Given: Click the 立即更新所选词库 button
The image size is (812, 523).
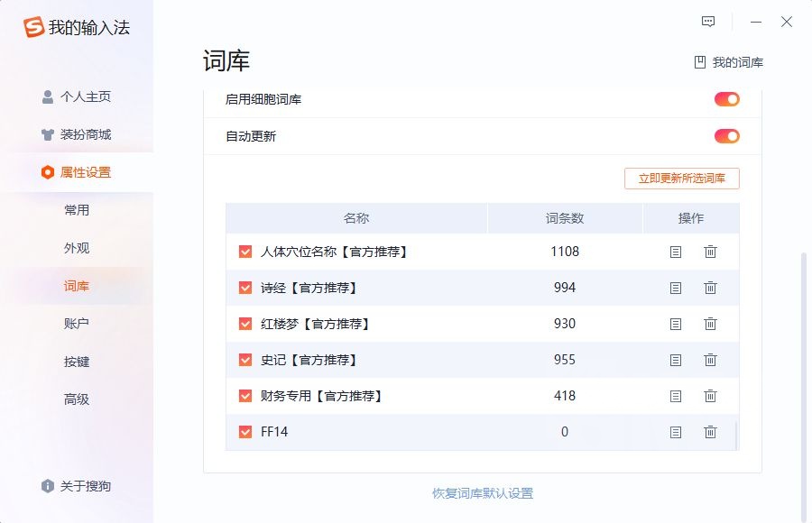Looking at the screenshot, I should [x=681, y=179].
